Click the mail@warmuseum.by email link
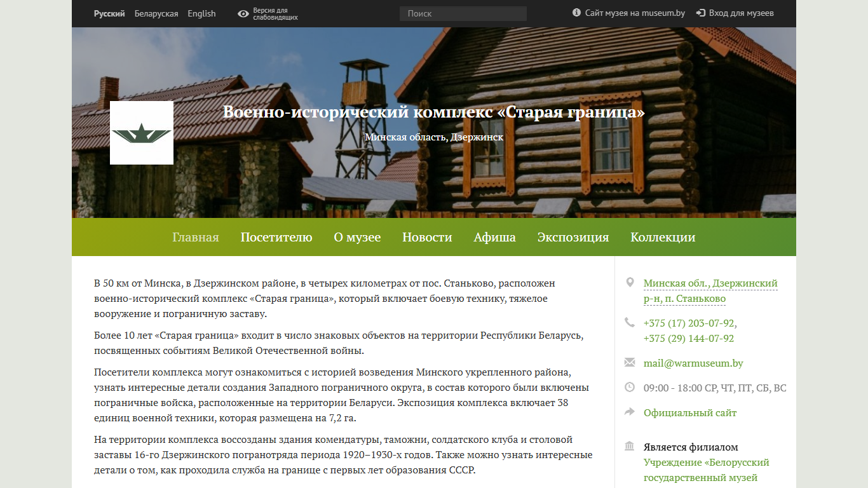This screenshot has height=488, width=868. [693, 363]
